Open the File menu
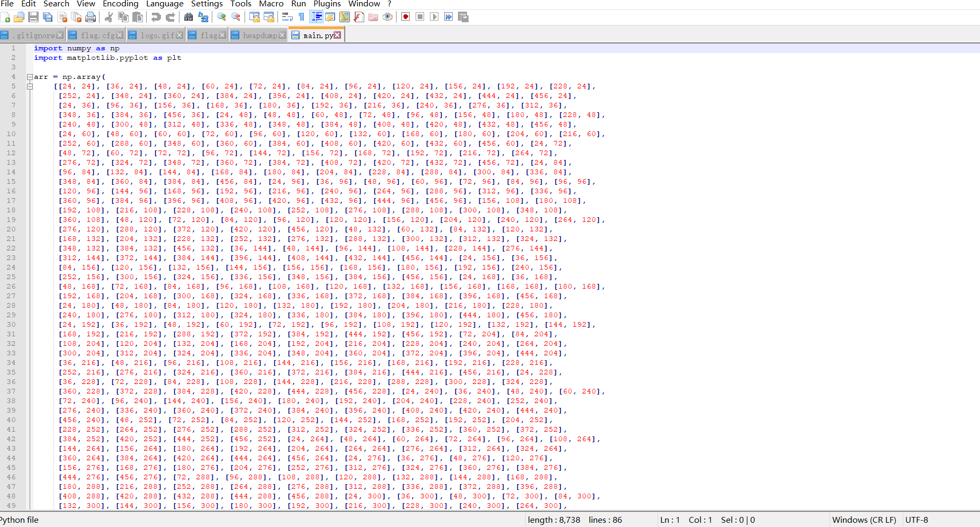Viewport: 980px width, 527px height. (x=7, y=4)
